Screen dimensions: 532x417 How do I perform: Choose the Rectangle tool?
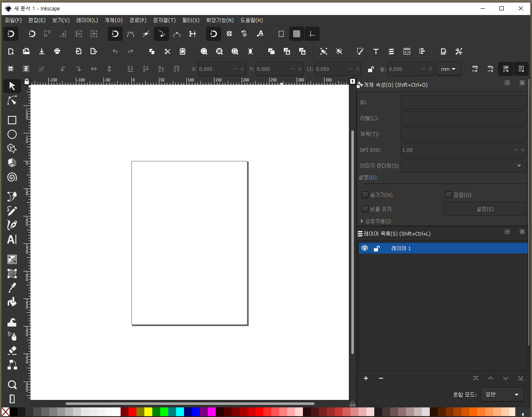12,120
